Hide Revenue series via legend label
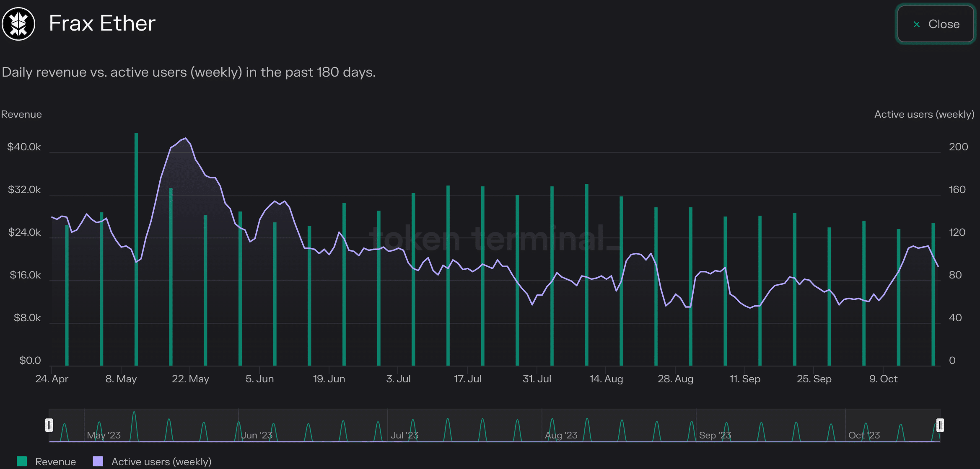 click(x=55, y=461)
